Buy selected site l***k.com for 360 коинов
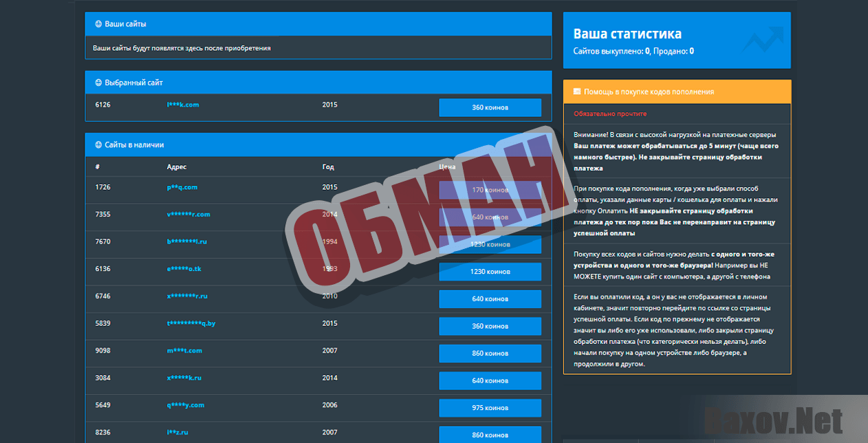868x443 pixels. [490, 108]
